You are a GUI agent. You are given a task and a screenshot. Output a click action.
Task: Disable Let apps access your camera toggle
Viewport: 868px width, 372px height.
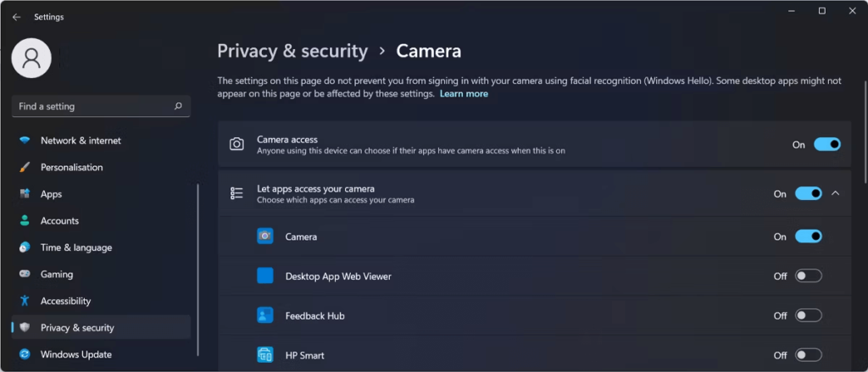click(x=809, y=194)
